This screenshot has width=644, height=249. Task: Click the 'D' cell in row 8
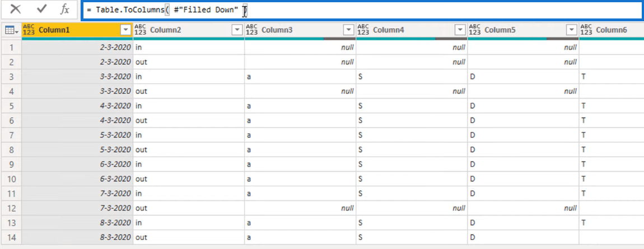pyautogui.click(x=524, y=150)
